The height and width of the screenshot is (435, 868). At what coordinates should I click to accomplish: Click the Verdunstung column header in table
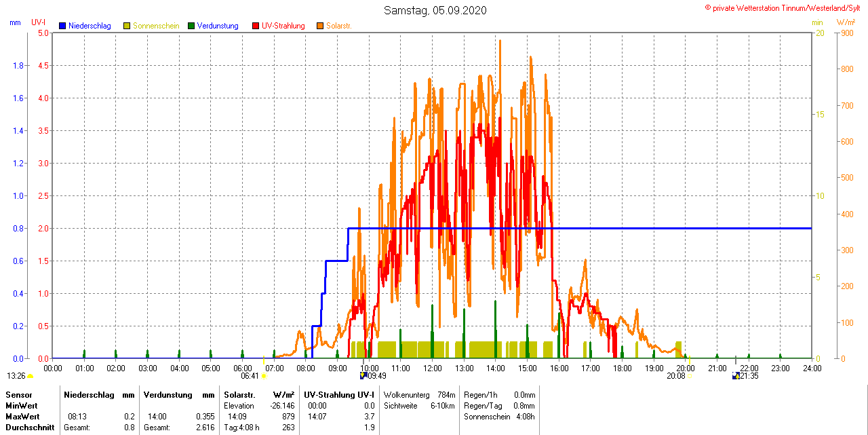click(168, 394)
